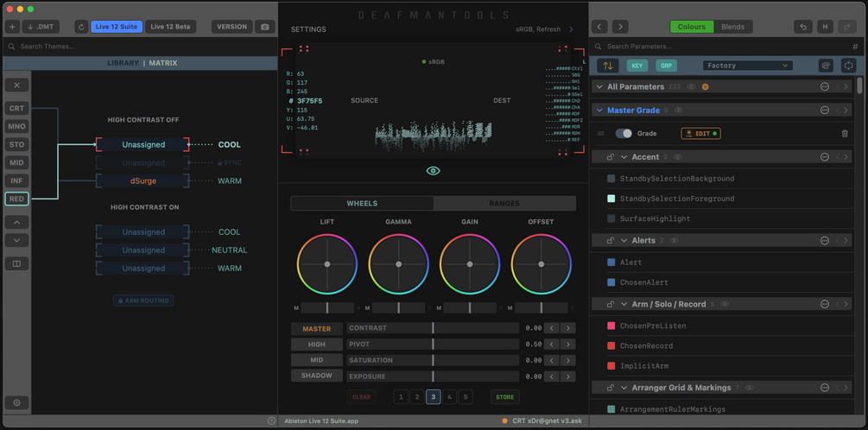Switch to the Colours tab
This screenshot has width=868, height=430.
pyautogui.click(x=692, y=27)
